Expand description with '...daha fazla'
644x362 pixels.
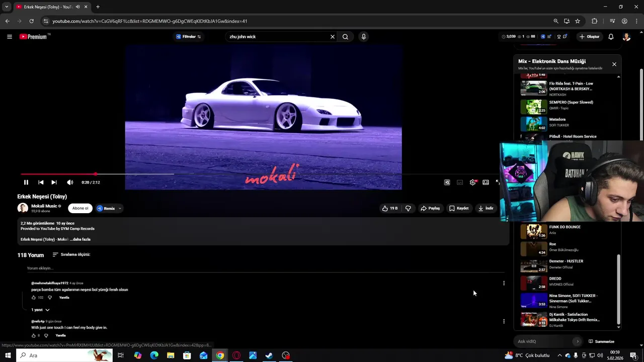[80, 239]
